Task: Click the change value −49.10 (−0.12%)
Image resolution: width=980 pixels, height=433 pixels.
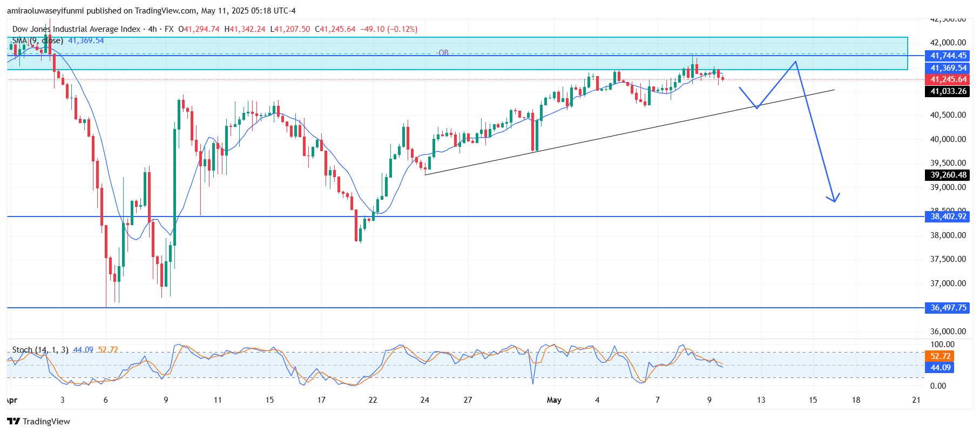Action: (389, 29)
